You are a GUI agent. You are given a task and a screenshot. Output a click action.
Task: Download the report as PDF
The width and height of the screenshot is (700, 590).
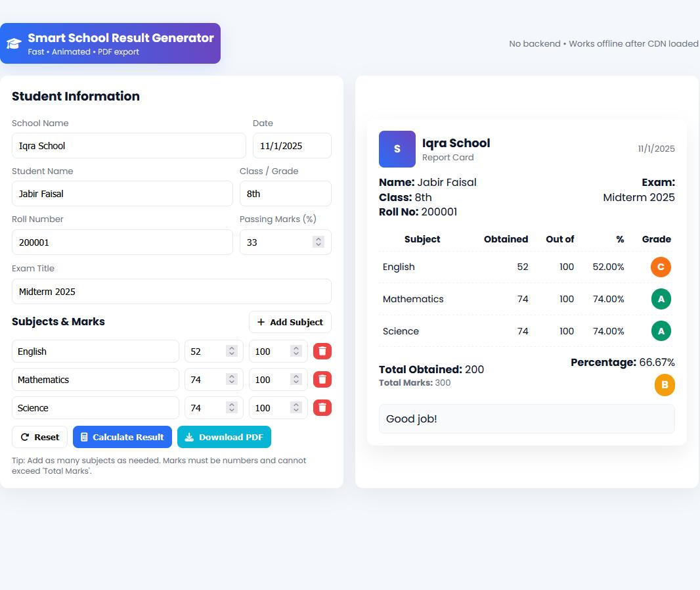pyautogui.click(x=224, y=437)
